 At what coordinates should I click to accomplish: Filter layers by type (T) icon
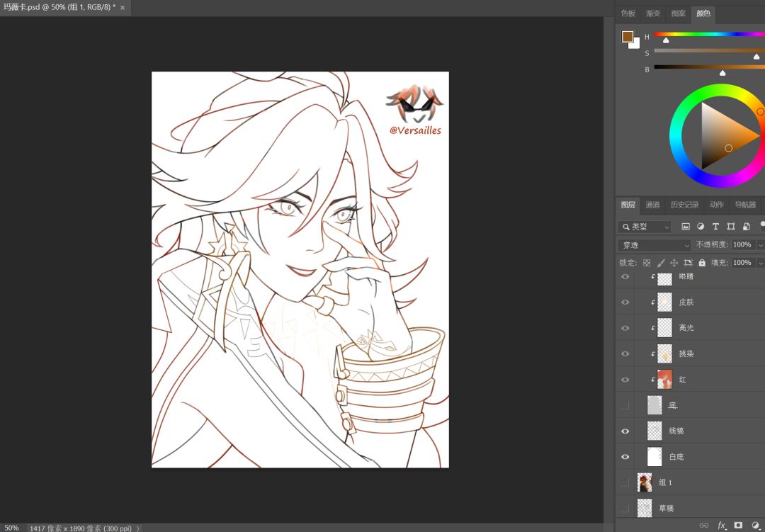click(x=715, y=227)
